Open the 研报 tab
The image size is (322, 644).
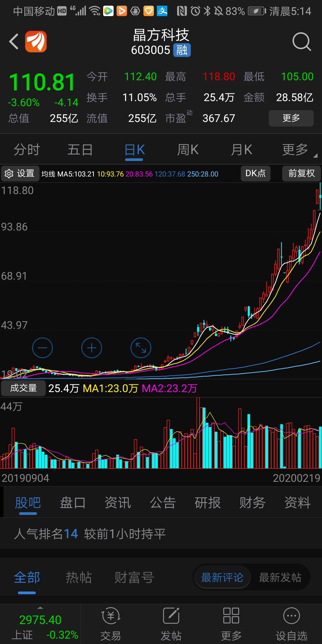tap(208, 503)
